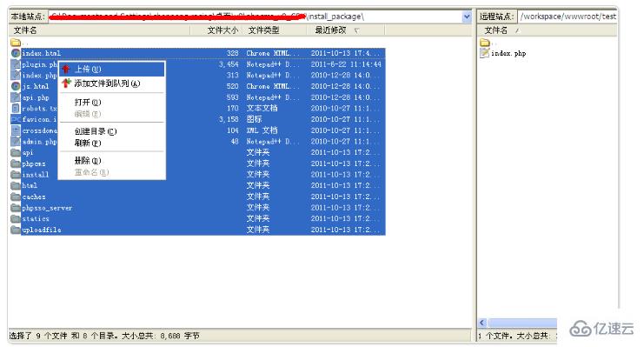Click the folder icon of uploadfile directory
The height and width of the screenshot is (347, 644).
16,230
